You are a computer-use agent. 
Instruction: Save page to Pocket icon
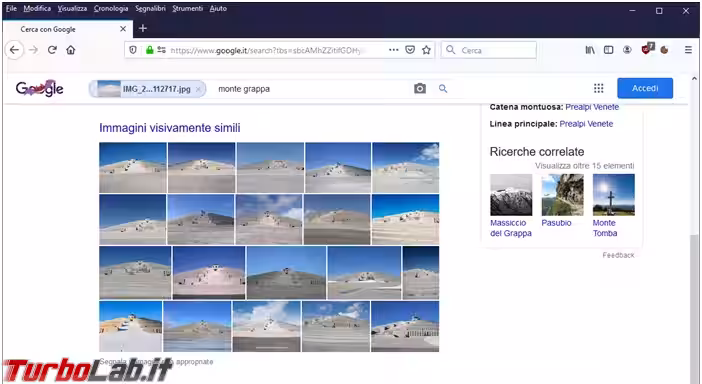pos(410,50)
